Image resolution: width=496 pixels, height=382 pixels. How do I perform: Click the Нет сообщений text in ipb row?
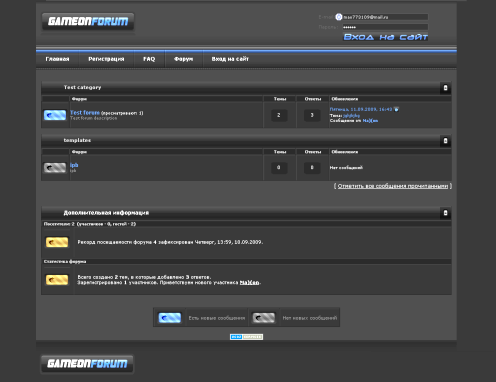coord(346,168)
